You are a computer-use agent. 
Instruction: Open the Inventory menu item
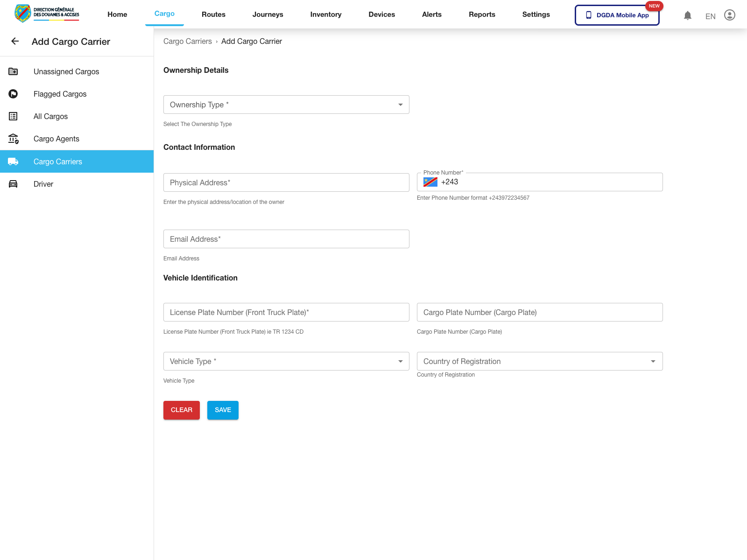pos(325,14)
